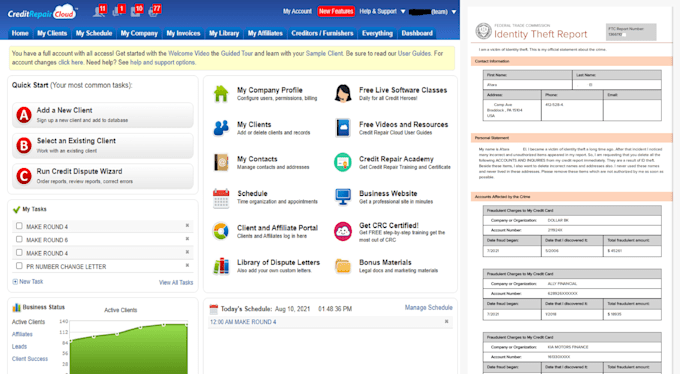The image size is (680, 374).
Task: Click the Get CRC Certified cloud icon
Action: pos(343,231)
